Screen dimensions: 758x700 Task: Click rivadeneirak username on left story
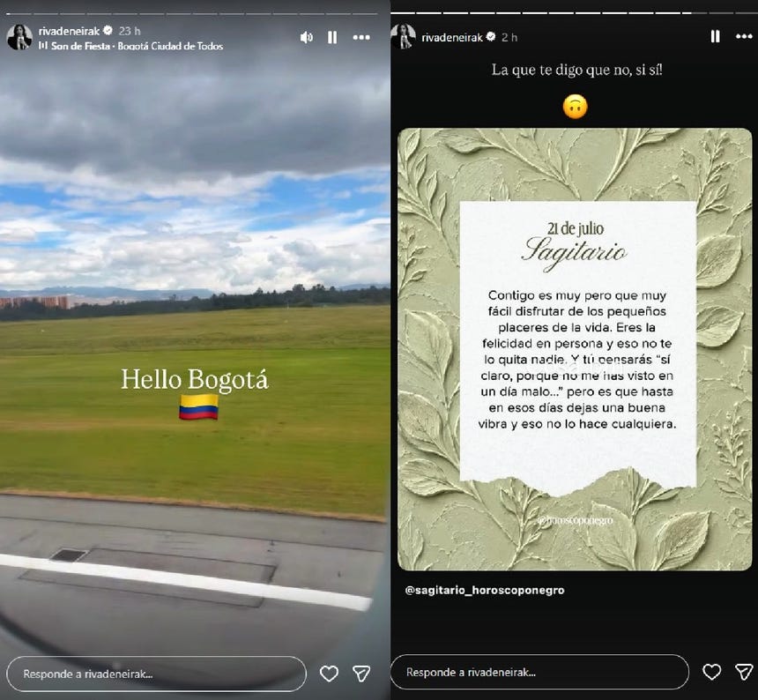pos(69,31)
